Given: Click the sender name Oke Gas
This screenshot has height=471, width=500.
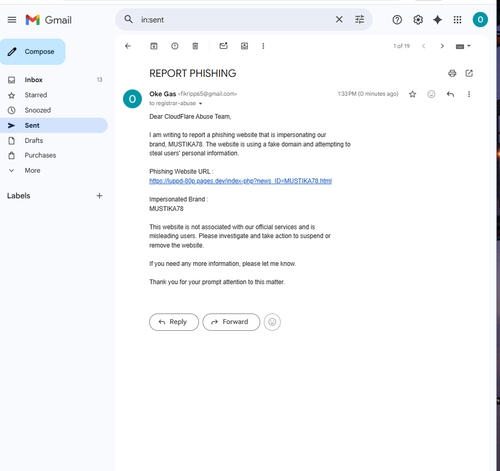Looking at the screenshot, I should pos(163,94).
